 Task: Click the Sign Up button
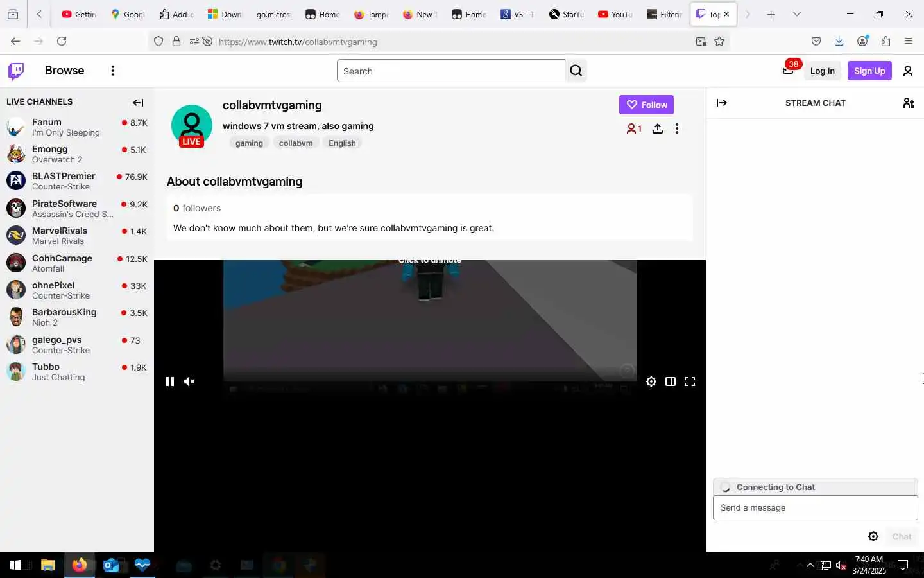tap(869, 71)
